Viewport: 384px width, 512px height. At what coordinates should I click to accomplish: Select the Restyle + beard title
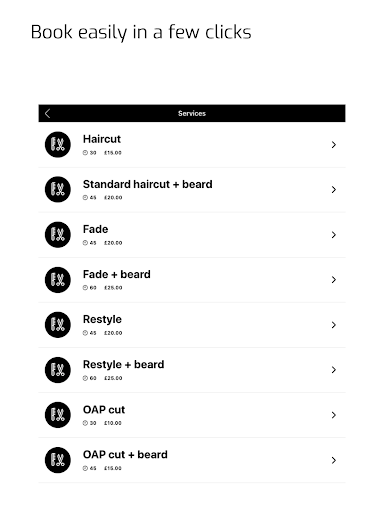point(123,365)
